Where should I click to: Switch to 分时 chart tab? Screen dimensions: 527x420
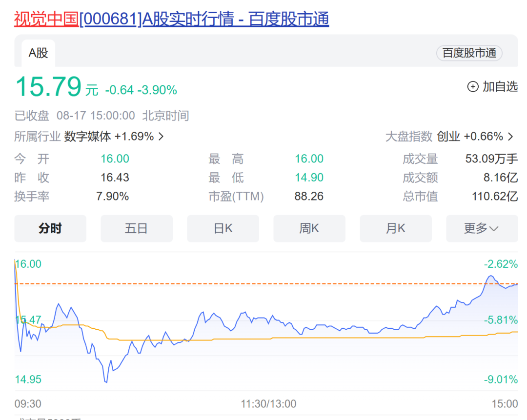pyautogui.click(x=50, y=228)
